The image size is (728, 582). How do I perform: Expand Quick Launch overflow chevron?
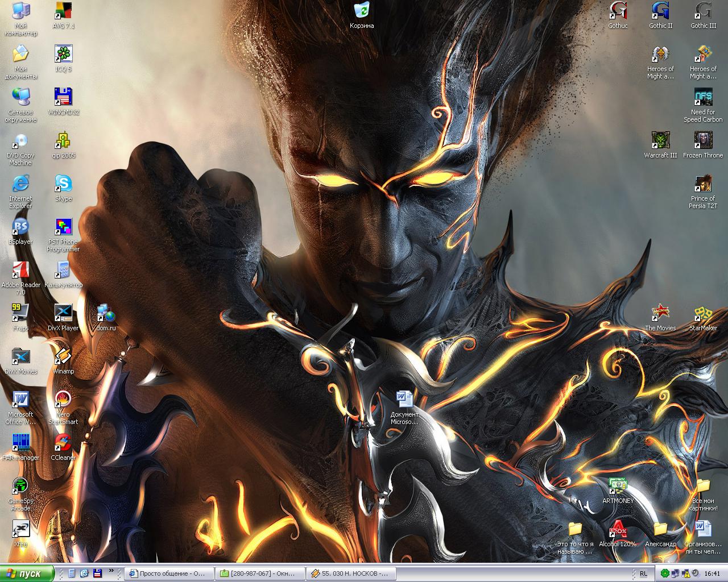tap(111, 570)
